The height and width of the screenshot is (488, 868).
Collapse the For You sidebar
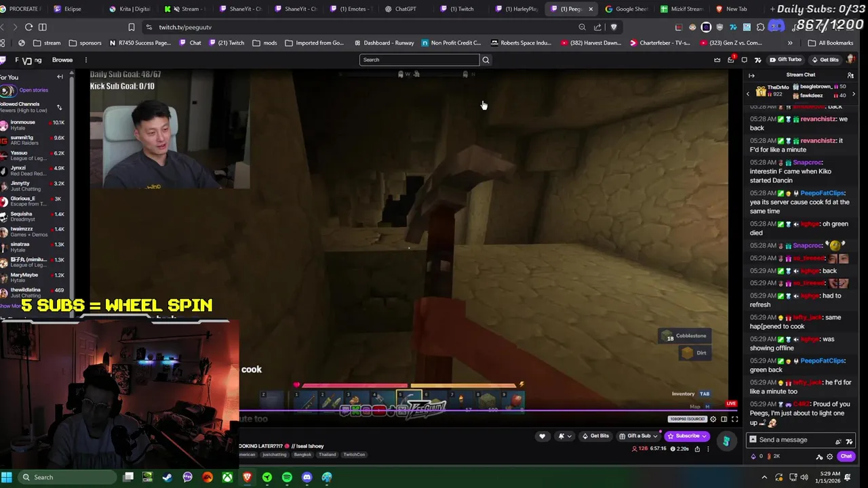point(60,77)
